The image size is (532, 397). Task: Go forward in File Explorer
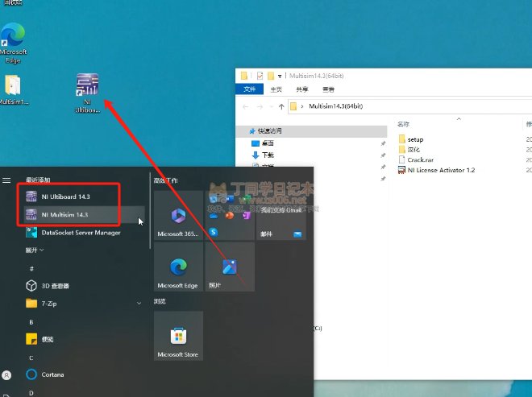pyautogui.click(x=260, y=107)
